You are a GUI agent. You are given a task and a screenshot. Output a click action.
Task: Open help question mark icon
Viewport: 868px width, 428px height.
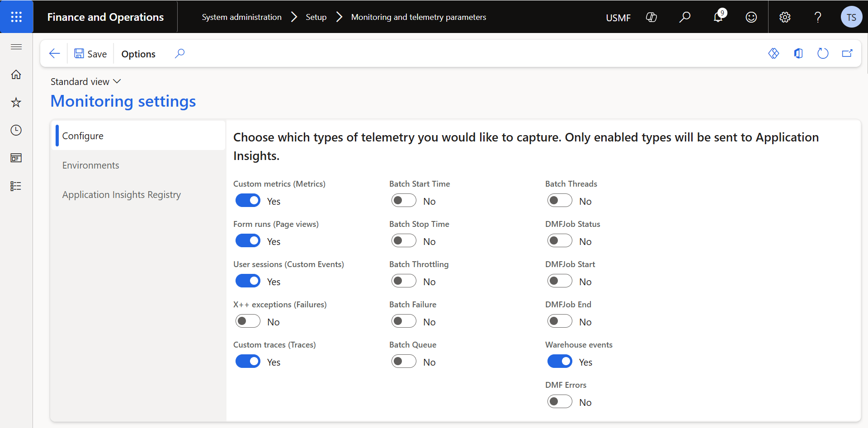click(818, 17)
